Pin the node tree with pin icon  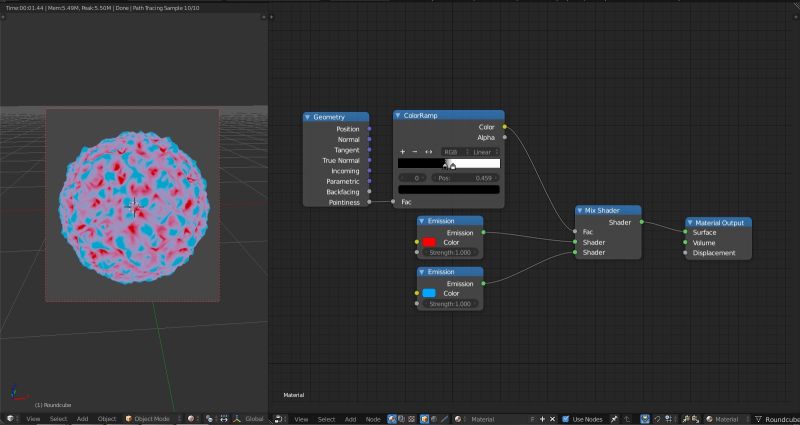tap(614, 419)
